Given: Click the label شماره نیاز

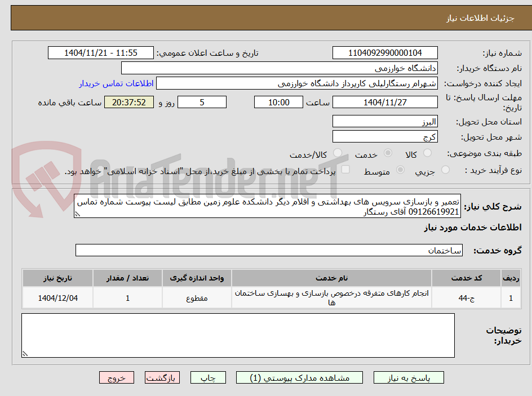Looking at the screenshot, I should click(502, 53).
